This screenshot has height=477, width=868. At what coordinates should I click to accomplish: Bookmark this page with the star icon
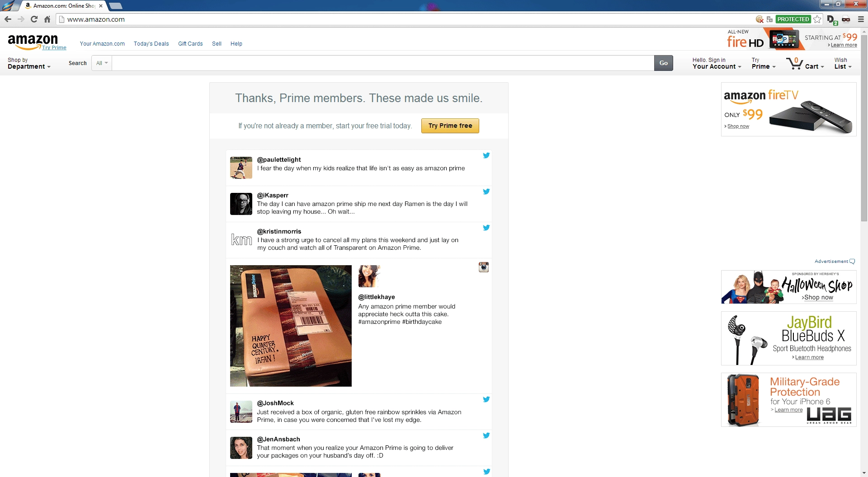click(817, 19)
